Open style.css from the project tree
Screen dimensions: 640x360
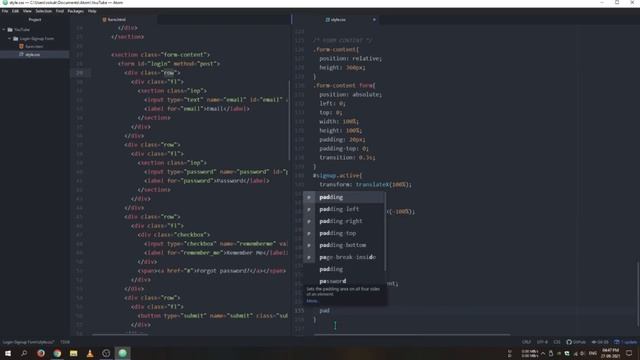tap(33, 55)
